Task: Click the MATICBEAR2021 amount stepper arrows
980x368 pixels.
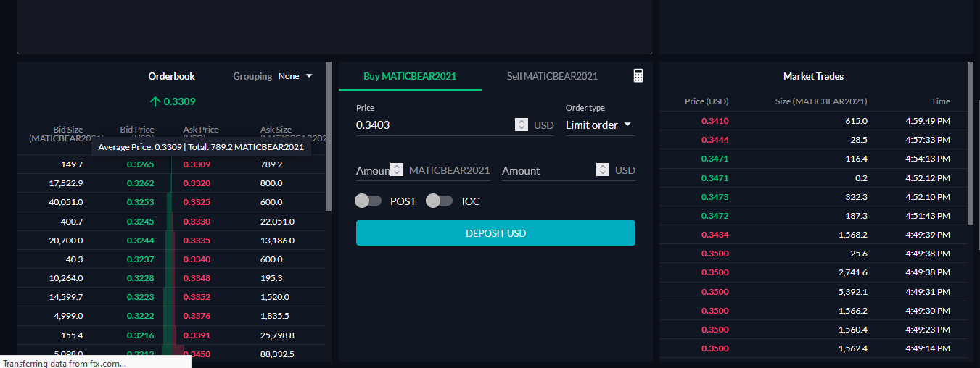Action: click(397, 170)
